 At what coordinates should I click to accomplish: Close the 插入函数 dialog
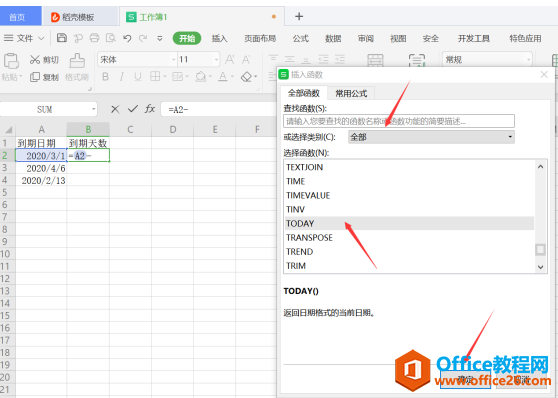point(544,74)
